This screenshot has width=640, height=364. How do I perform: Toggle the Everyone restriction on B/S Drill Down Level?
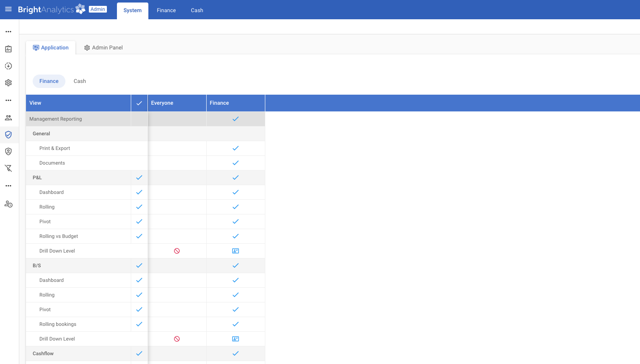tap(176, 338)
